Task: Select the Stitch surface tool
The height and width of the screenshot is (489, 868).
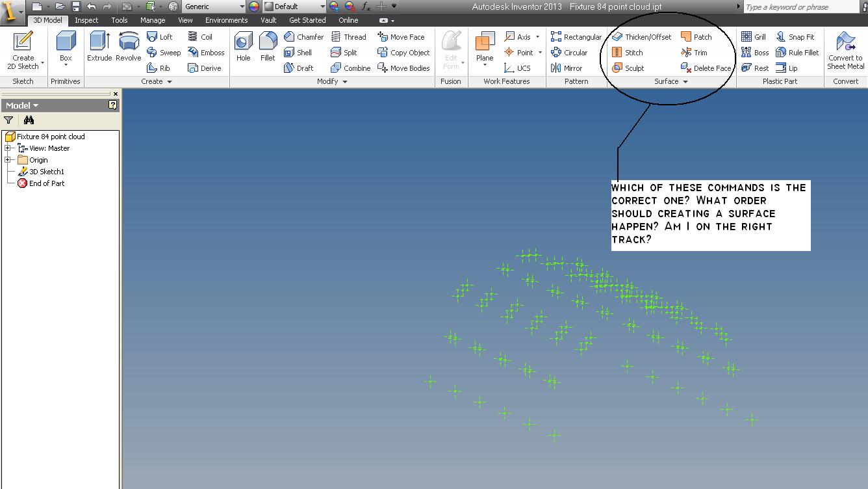Action: (628, 53)
